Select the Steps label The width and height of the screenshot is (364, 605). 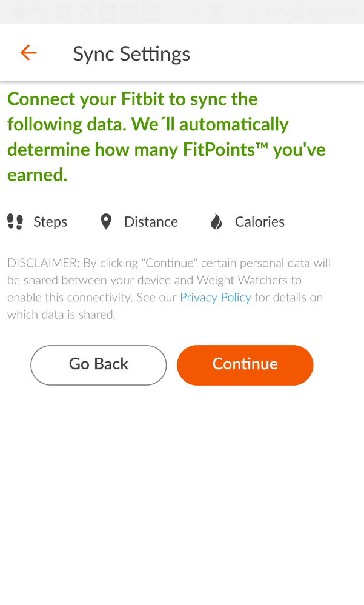50,222
